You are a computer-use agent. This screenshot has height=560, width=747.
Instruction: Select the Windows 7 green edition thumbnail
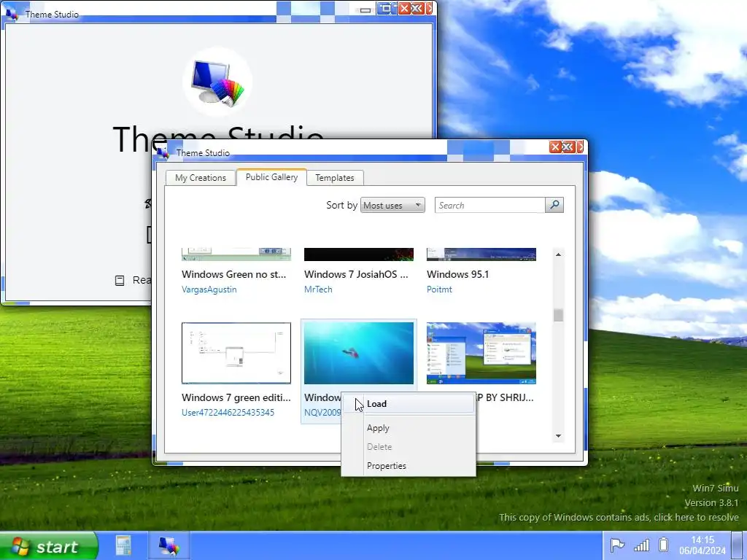tap(236, 353)
